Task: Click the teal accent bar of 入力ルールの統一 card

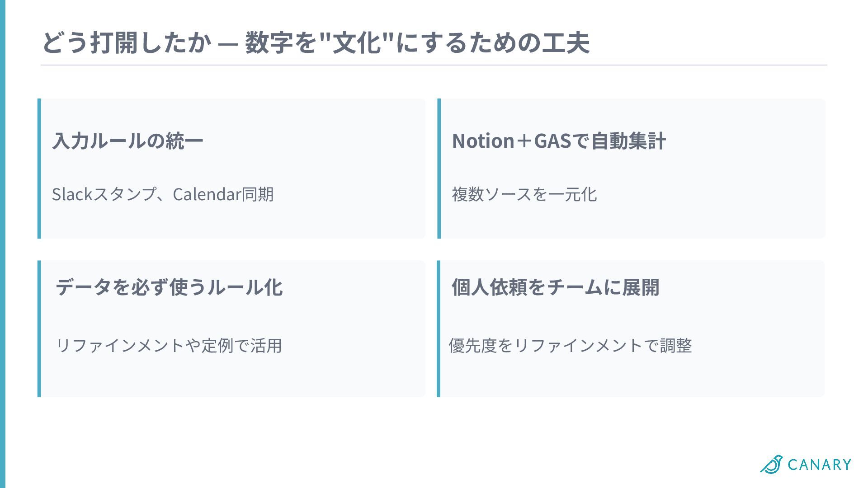Action: pos(39,169)
